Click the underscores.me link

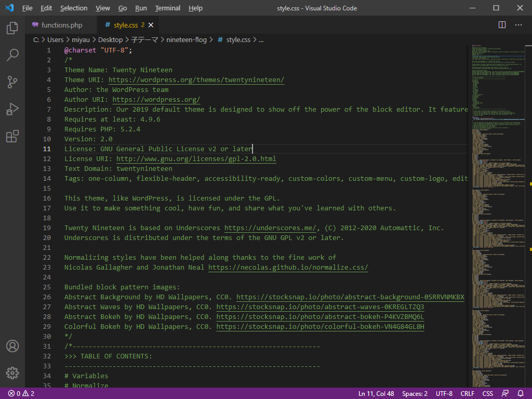pyautogui.click(x=270, y=228)
